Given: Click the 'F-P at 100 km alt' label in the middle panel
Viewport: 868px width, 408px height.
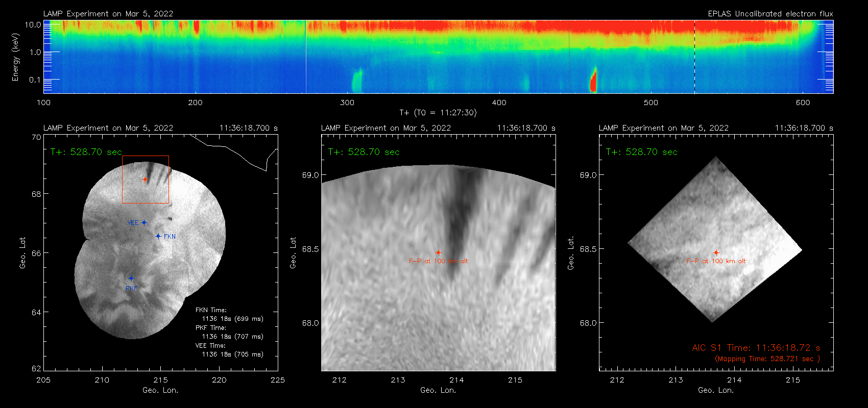Looking at the screenshot, I should (x=438, y=261).
